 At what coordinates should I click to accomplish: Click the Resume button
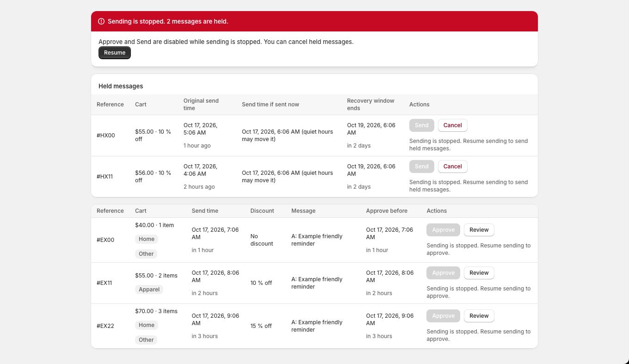pos(115,53)
